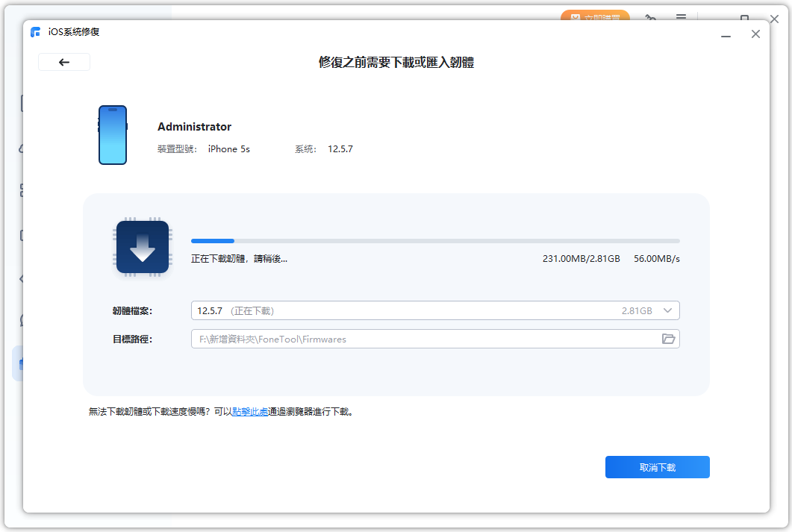Viewport: 792px width, 532px height.
Task: Click the key icon beside 立即購買
Action: click(x=650, y=17)
